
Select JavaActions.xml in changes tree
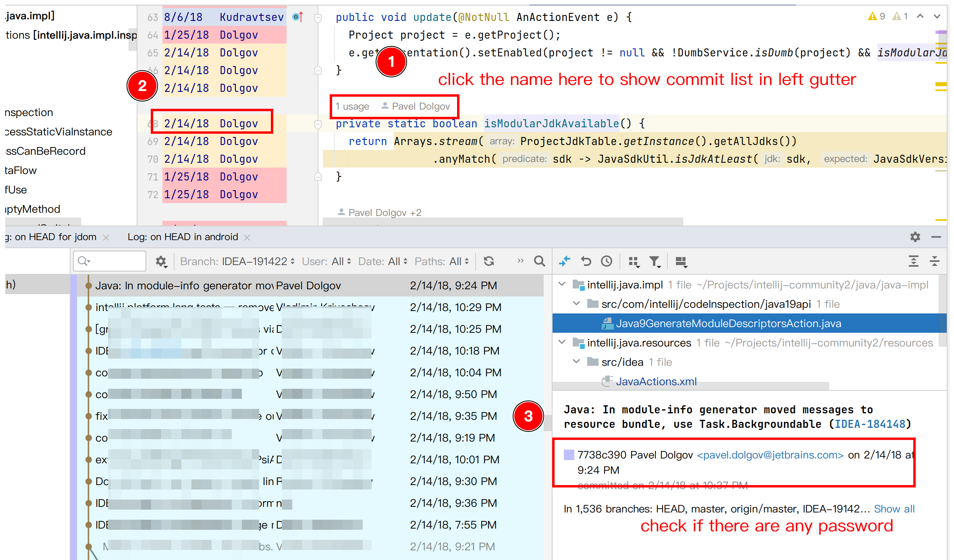(x=656, y=381)
